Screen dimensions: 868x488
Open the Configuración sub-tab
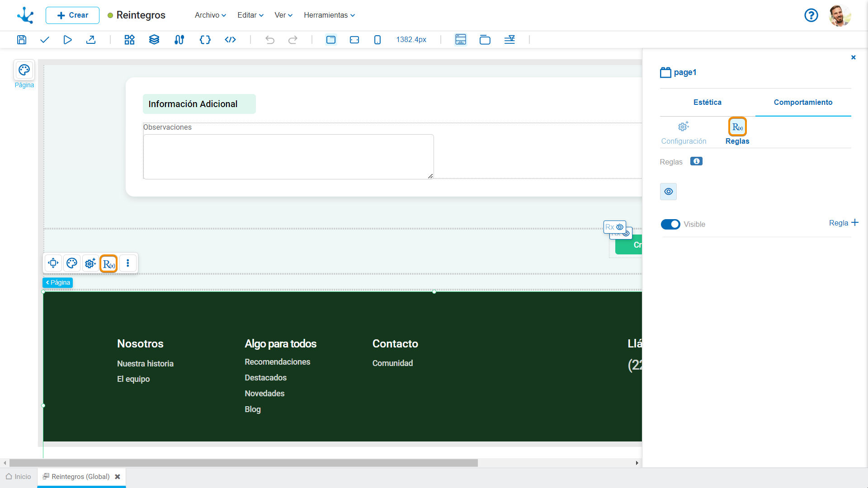point(684,132)
